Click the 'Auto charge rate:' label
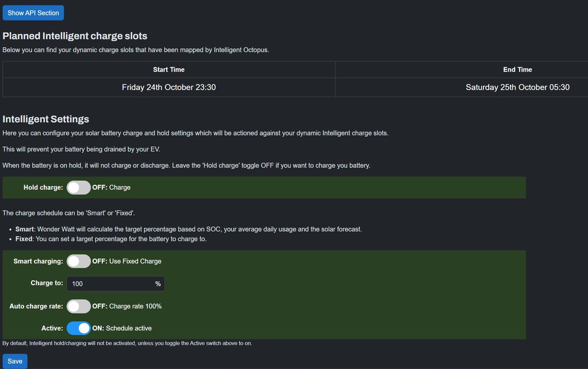588x369 pixels. pos(36,306)
